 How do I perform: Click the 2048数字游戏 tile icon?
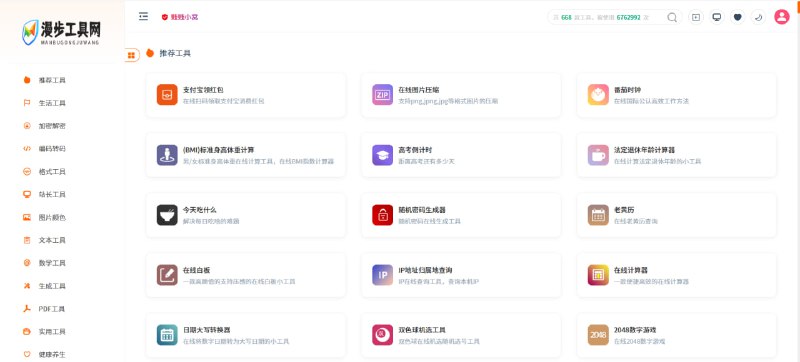[598, 335]
